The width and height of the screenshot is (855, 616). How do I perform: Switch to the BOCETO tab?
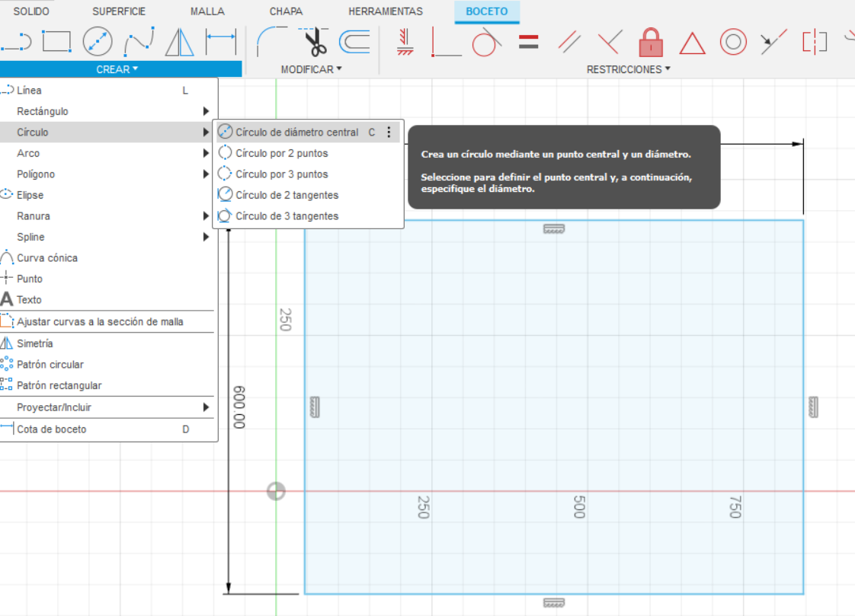click(x=486, y=11)
